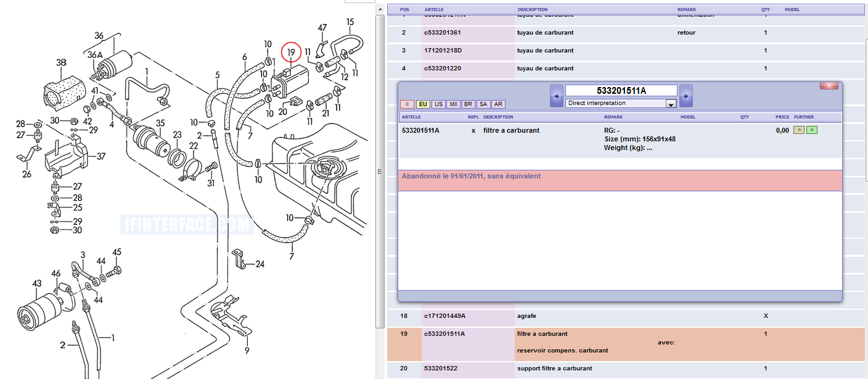Click callout 9 on the diagram

pyautogui.click(x=247, y=351)
